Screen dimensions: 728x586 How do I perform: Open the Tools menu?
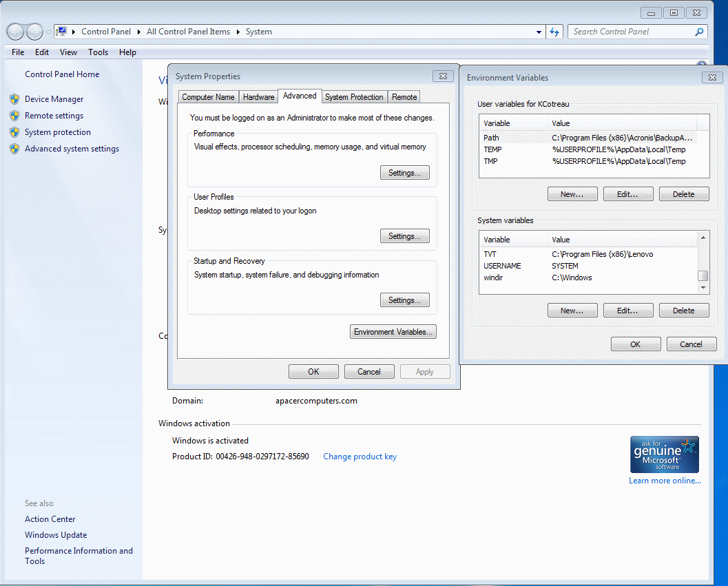(x=98, y=52)
